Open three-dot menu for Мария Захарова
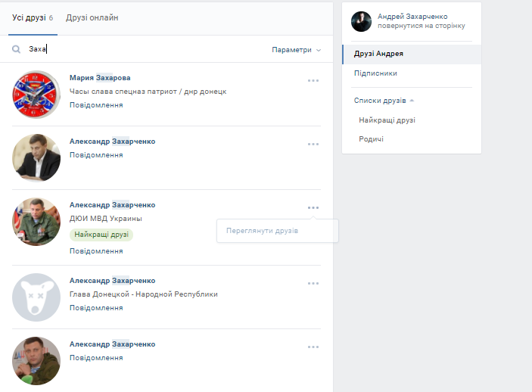The height and width of the screenshot is (392, 532). 313,80
